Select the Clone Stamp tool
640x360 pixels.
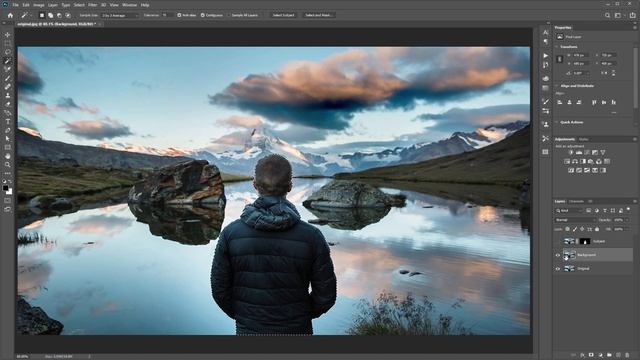(x=8, y=96)
